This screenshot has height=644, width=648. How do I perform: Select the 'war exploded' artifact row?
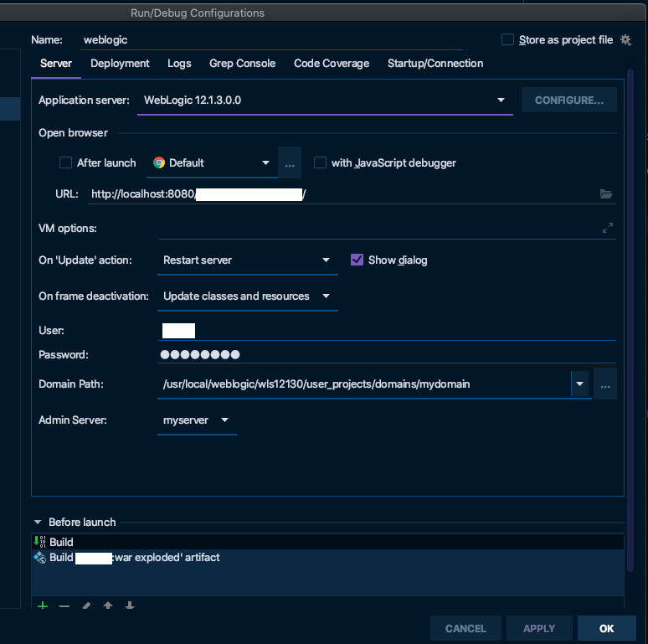pos(327,557)
